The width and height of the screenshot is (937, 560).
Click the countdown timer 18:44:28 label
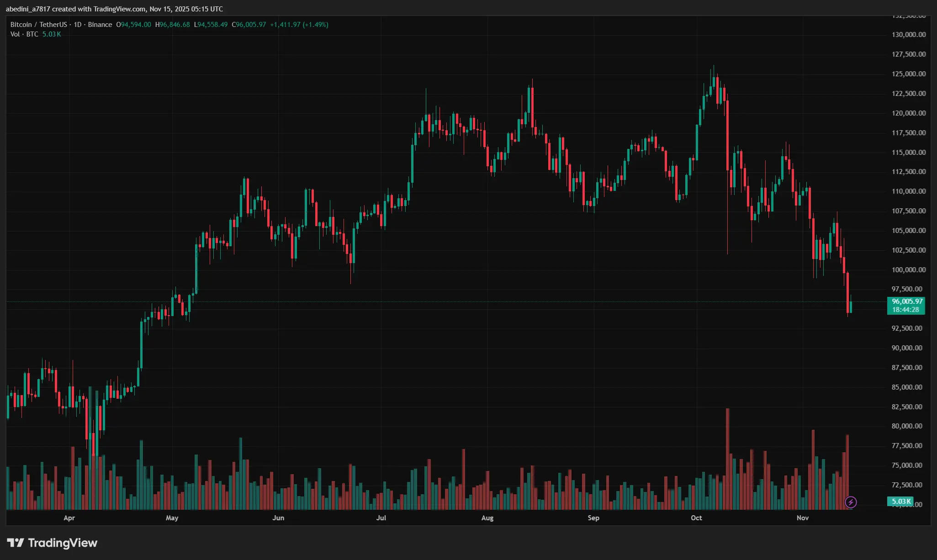[x=905, y=310]
